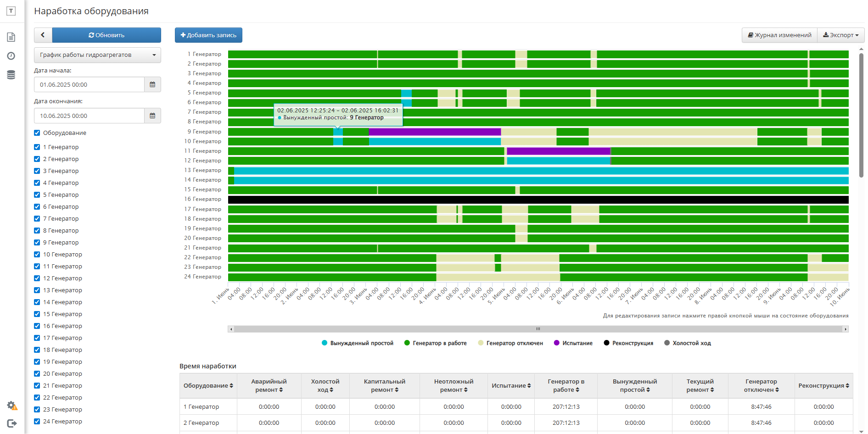
Task: Sort table by Оборудование column
Action: coord(208,386)
